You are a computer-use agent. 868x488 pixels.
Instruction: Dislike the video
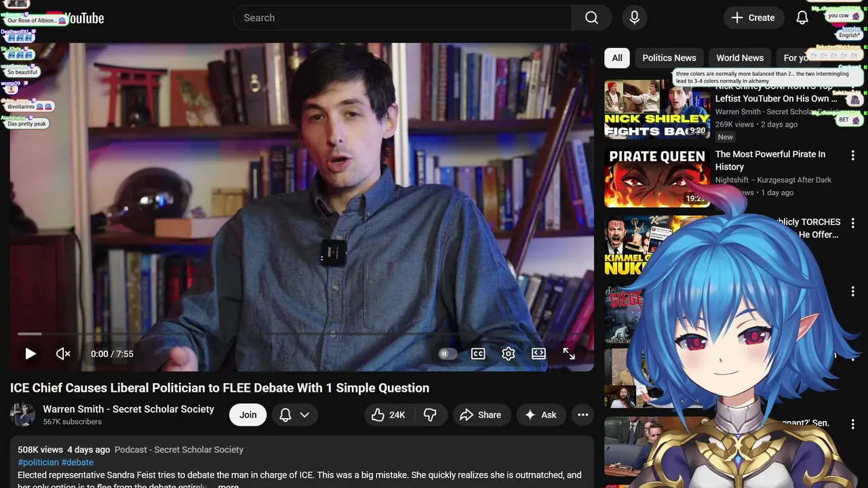coord(430,415)
